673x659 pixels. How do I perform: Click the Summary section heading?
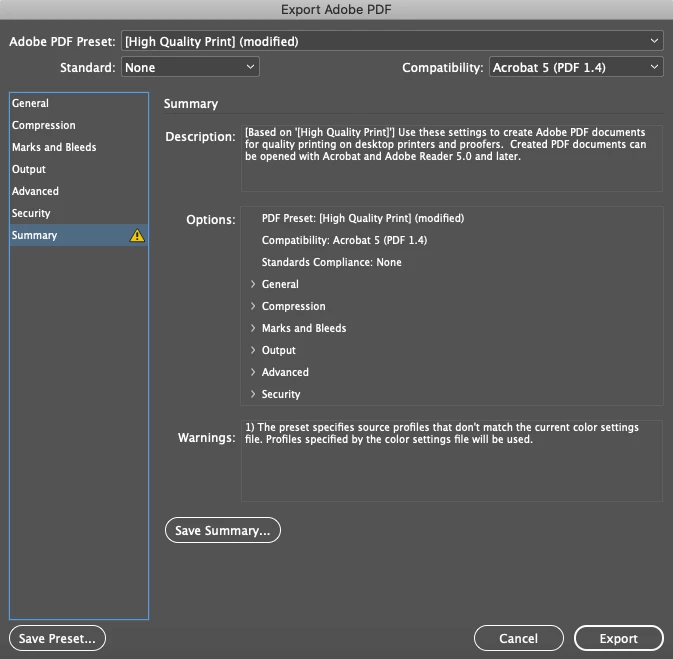(x=191, y=103)
